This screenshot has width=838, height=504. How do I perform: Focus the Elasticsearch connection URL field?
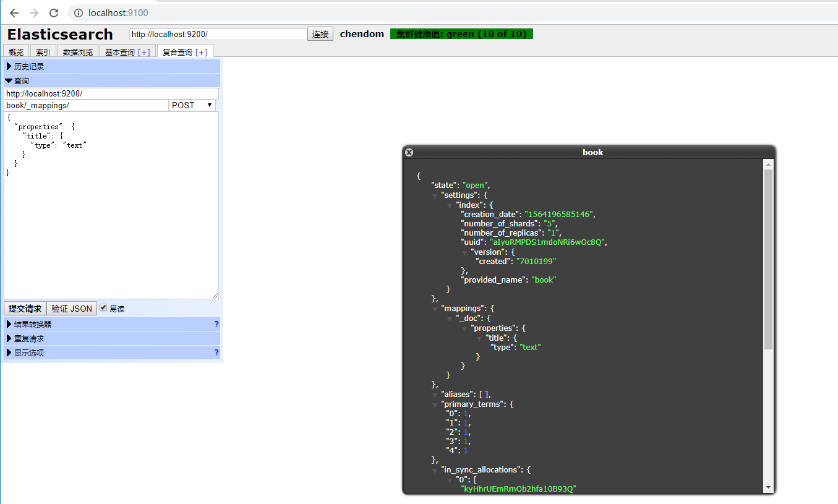click(x=218, y=34)
